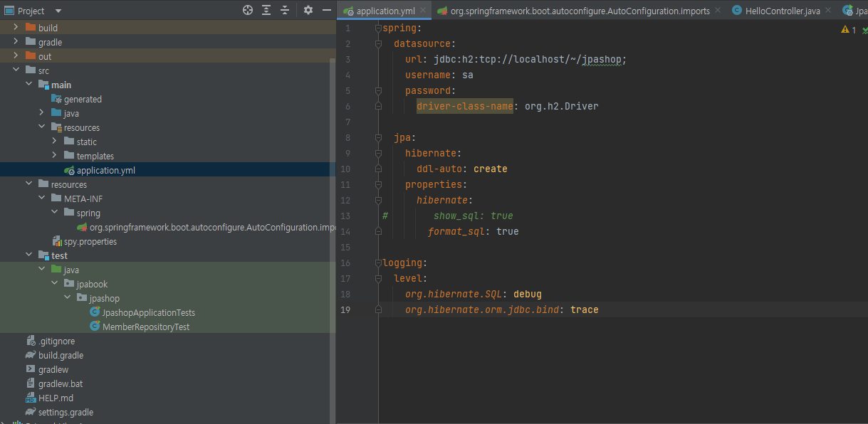Close the application.yml tab
The width and height of the screenshot is (868, 424).
point(423,10)
